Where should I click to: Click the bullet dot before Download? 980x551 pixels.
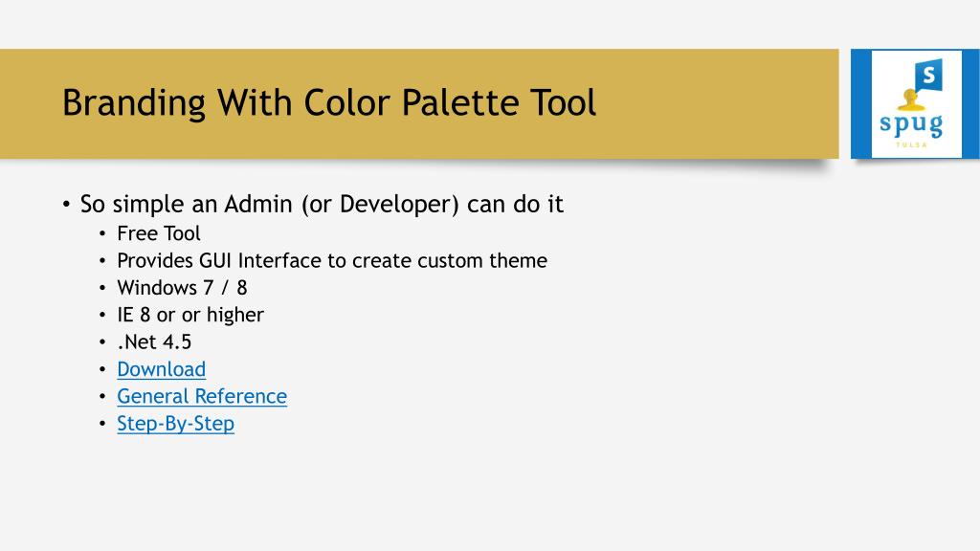coord(102,370)
